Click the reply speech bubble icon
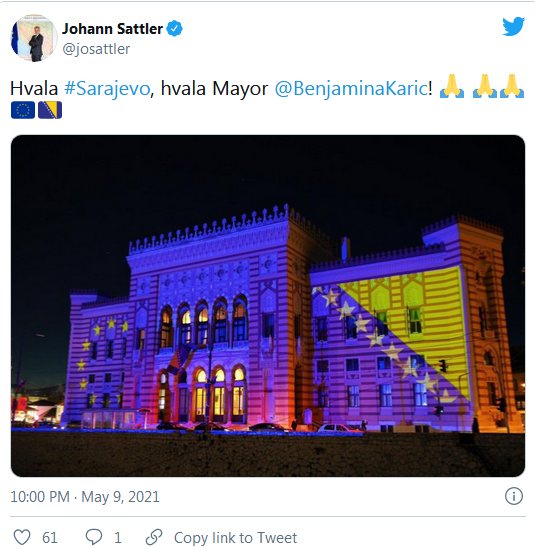Viewport: 535px width, 549px height. tap(94, 537)
